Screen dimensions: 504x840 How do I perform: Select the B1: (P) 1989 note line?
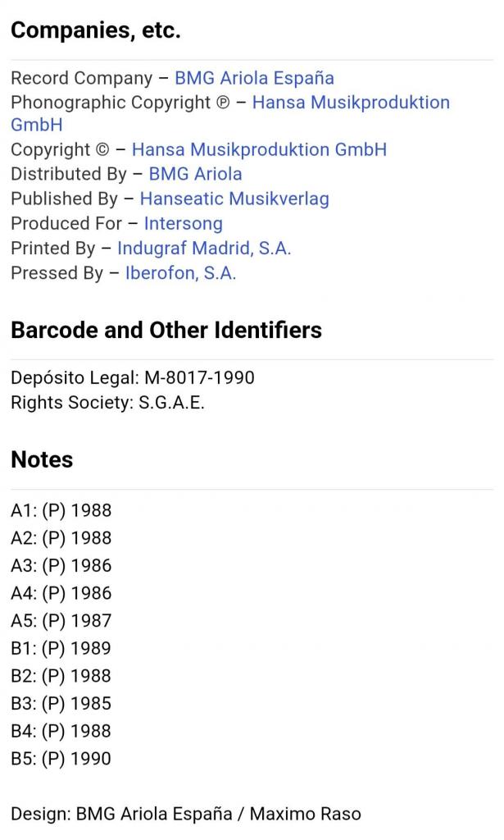(x=61, y=649)
